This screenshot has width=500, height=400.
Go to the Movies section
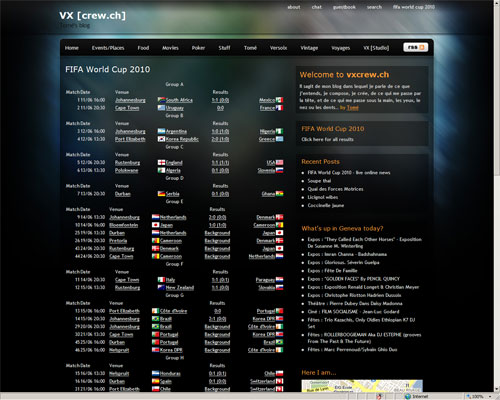tap(170, 48)
